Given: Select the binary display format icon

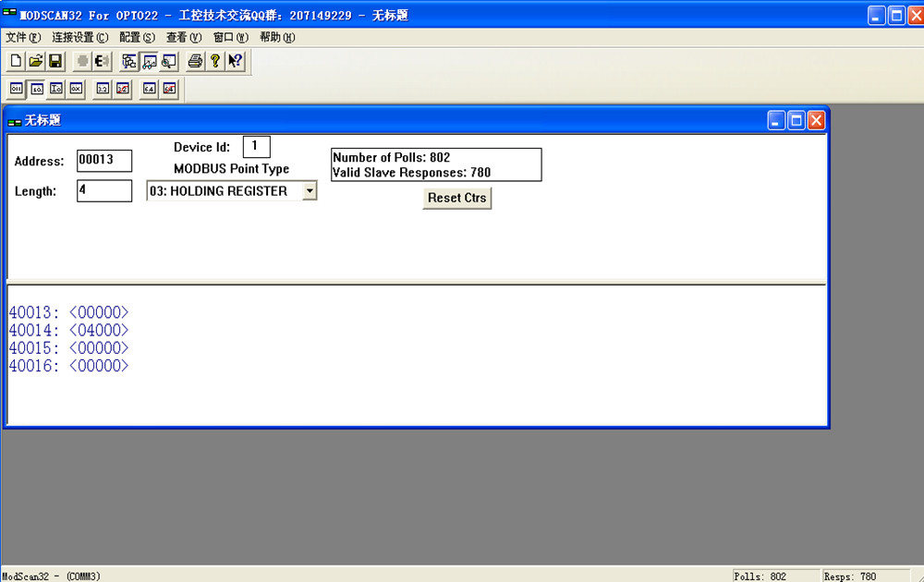Looking at the screenshot, I should coord(16,89).
